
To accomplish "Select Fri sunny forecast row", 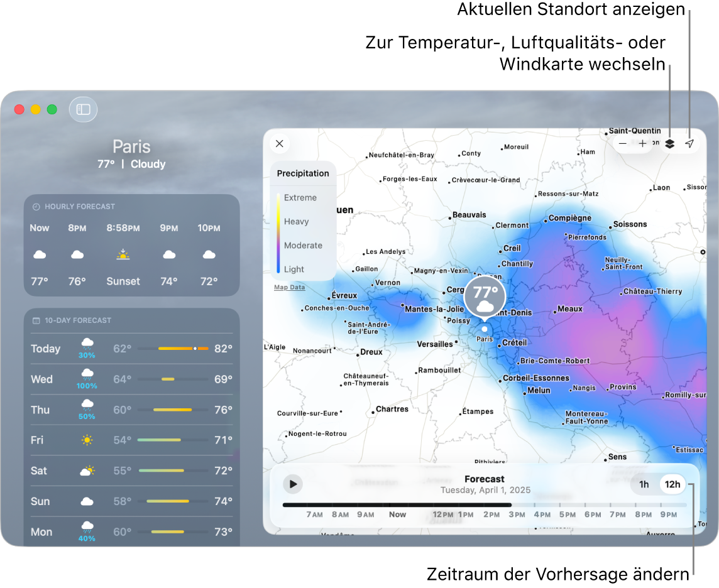I will (131, 440).
